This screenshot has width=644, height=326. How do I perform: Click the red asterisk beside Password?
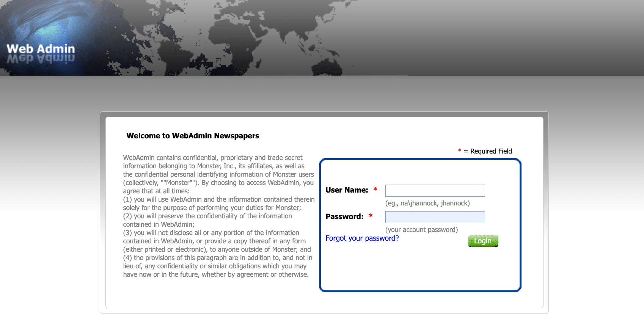pos(371,216)
